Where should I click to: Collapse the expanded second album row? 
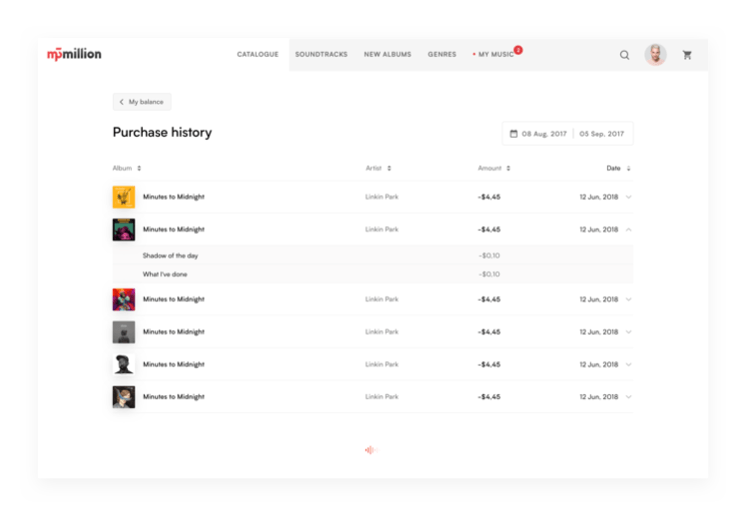[x=629, y=230]
